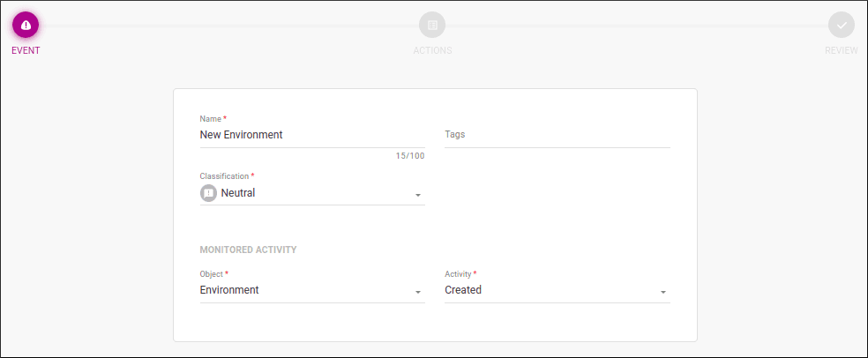Click the magenta Event step icon
Viewport: 868px width, 358px height.
point(26,25)
